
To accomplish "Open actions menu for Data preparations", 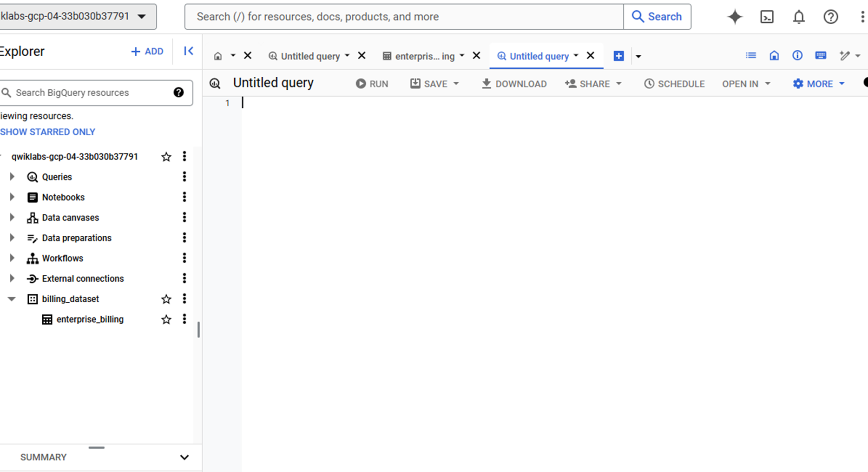I will coord(184,238).
